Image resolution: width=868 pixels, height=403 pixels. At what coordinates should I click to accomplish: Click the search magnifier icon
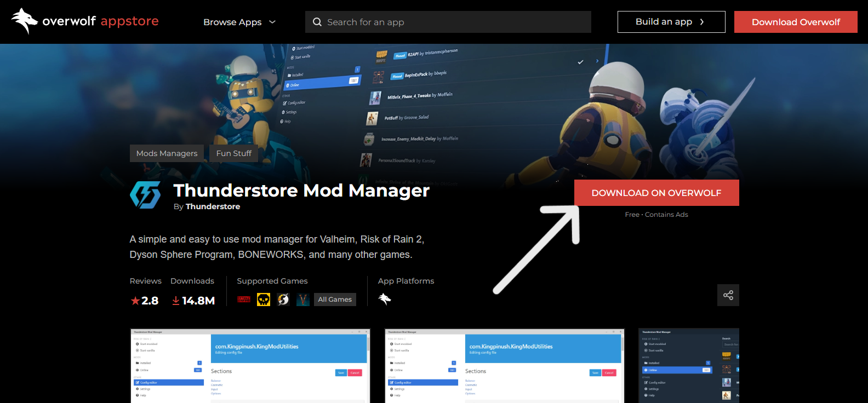pos(317,22)
